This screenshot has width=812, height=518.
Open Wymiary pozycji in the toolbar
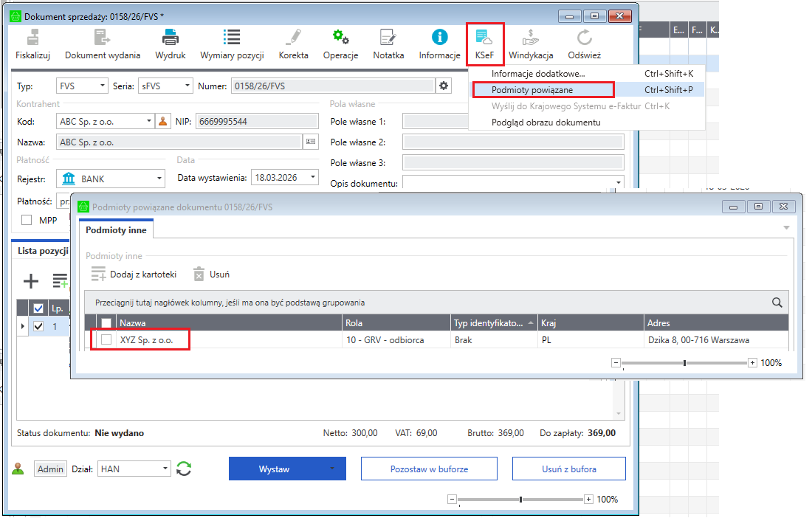tap(232, 38)
